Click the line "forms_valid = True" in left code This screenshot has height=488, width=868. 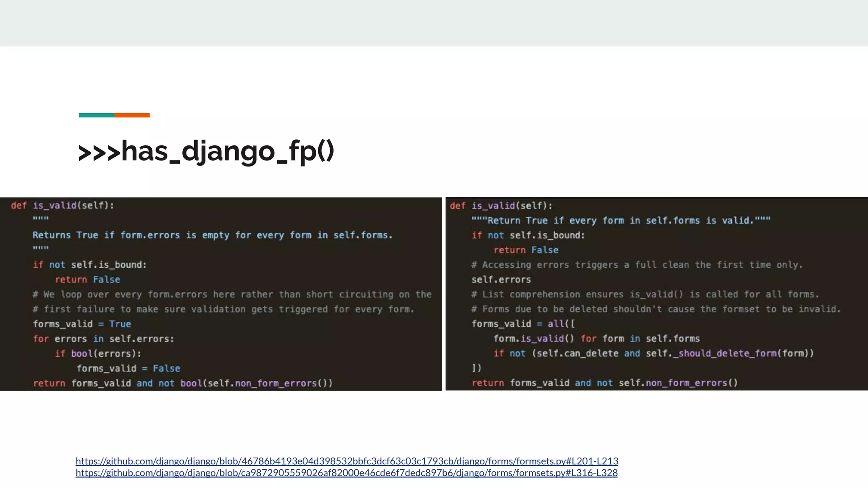tap(82, 324)
